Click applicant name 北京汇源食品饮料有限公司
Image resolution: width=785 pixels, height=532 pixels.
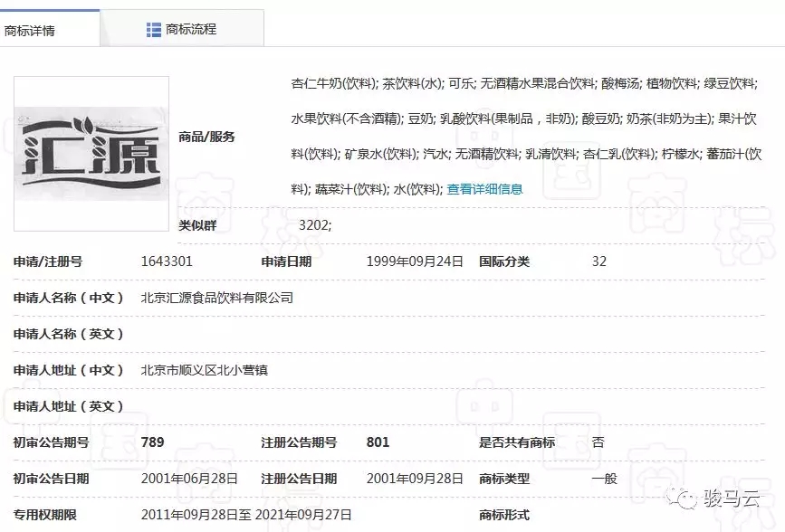point(217,298)
